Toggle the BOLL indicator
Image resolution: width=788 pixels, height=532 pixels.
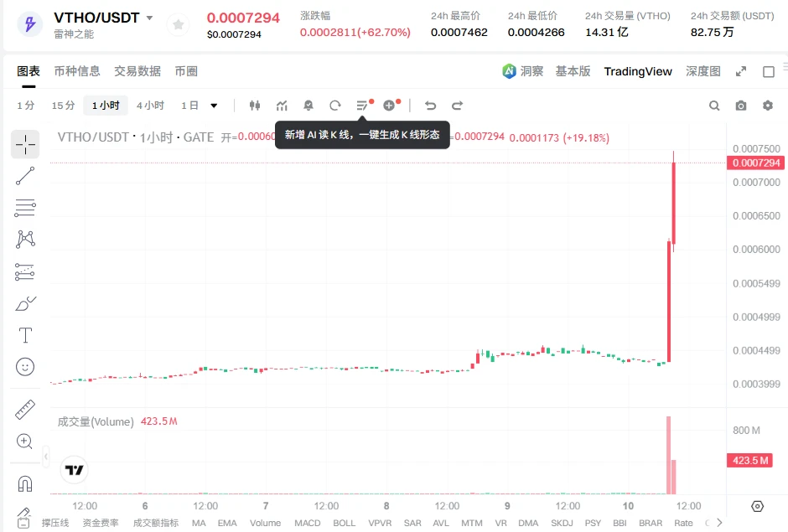point(345,523)
